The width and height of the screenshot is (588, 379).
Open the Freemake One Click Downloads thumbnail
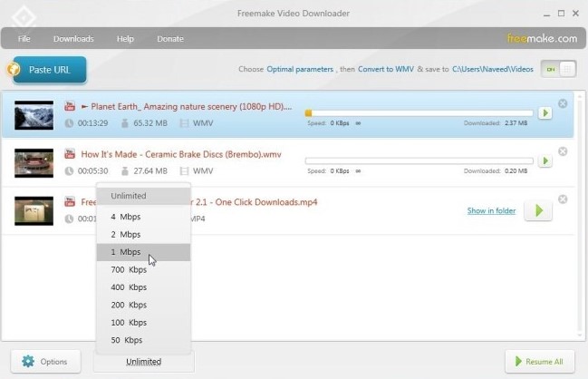point(34,211)
